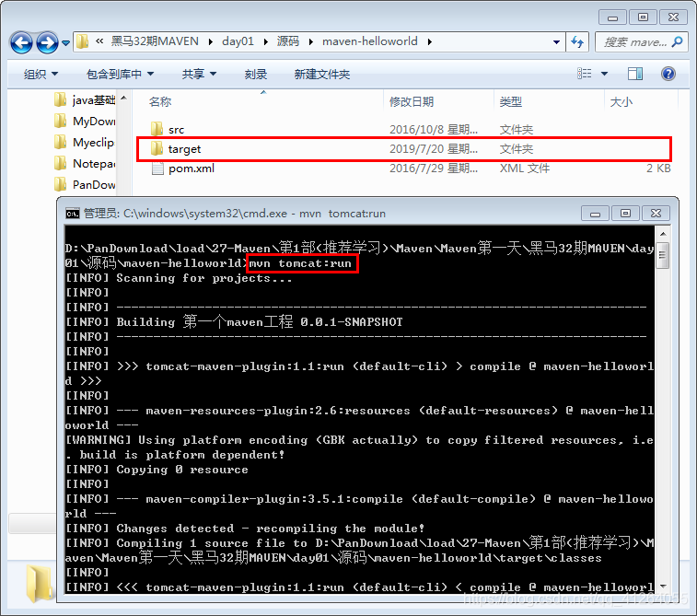
Task: Minimize the cmd.exe window
Action: (595, 214)
